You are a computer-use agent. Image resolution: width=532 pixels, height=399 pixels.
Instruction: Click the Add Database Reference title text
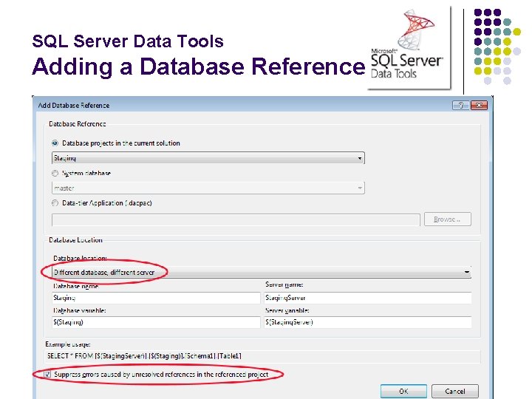[x=74, y=106]
